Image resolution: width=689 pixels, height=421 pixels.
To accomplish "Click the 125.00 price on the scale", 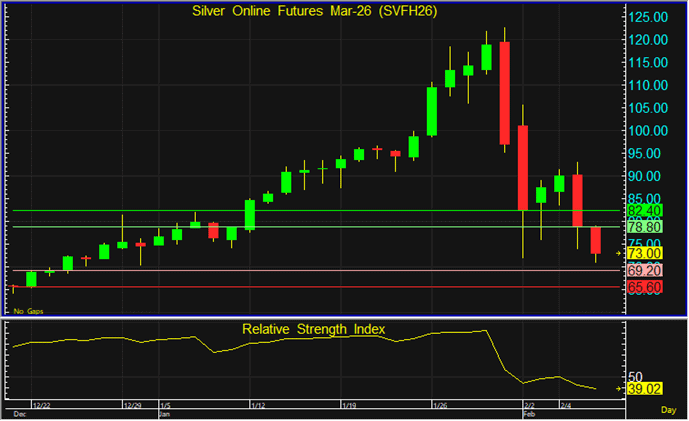I will pyautogui.click(x=647, y=17).
